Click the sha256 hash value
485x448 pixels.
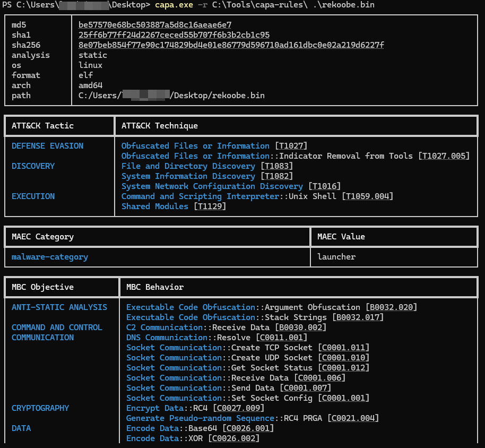click(231, 45)
